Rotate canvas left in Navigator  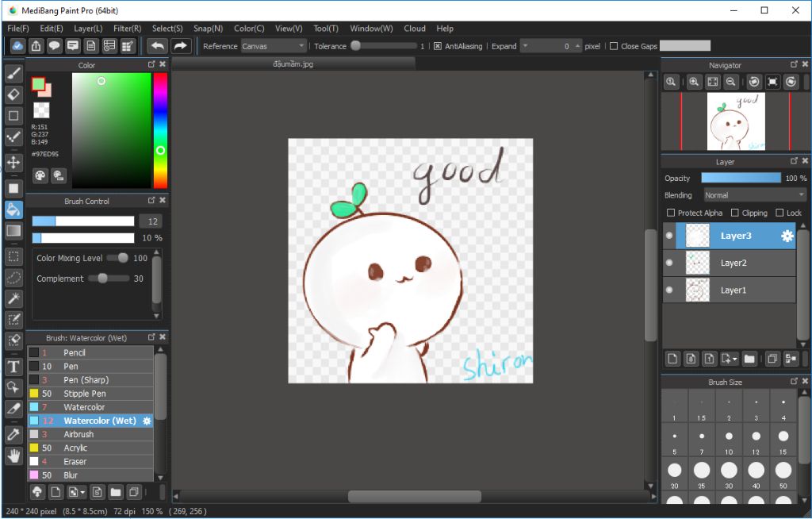click(x=754, y=82)
